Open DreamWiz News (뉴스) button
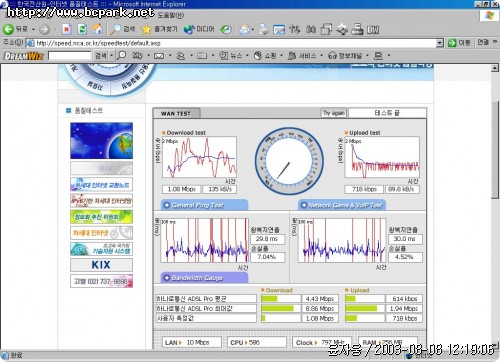500x362 pixels. click(x=231, y=56)
